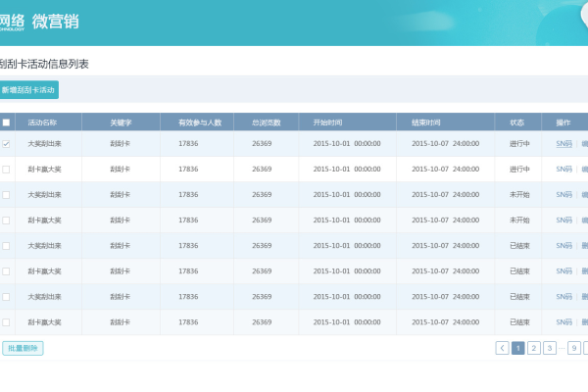Click the 新增刮刮卡活动 button
This screenshot has height=392, width=588.
(28, 89)
